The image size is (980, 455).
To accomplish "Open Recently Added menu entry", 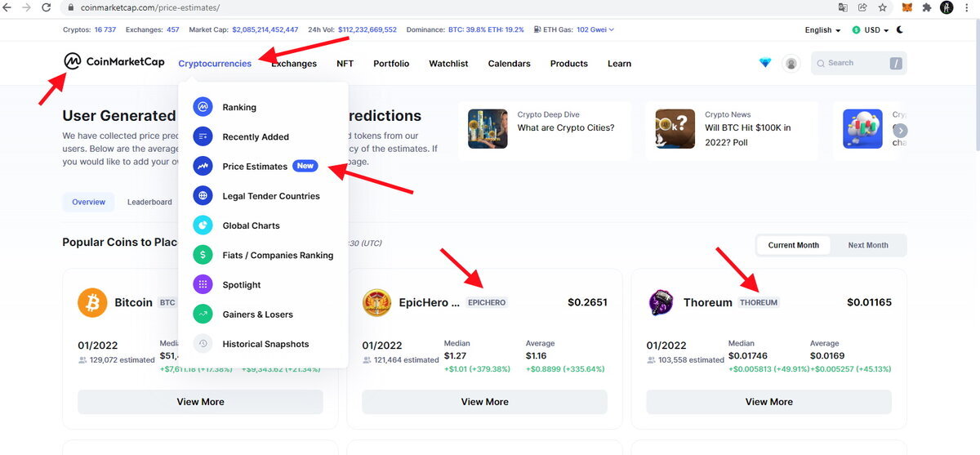I will 256,136.
